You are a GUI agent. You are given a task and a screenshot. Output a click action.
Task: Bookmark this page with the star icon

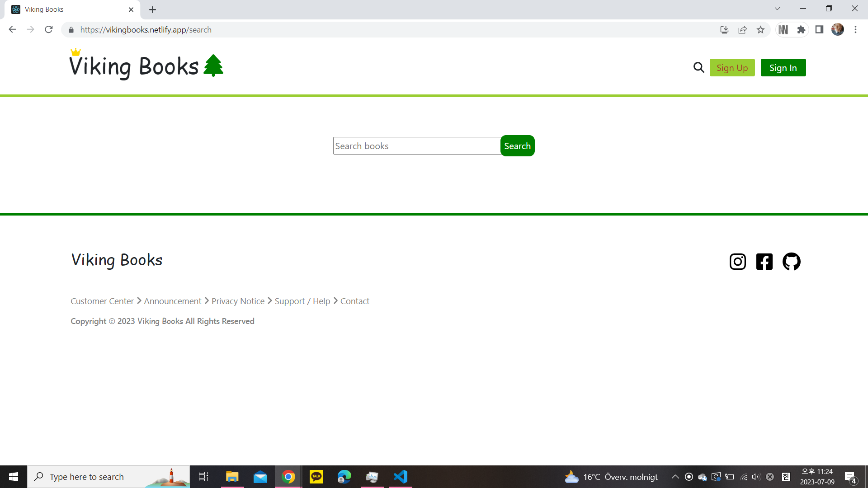coord(760,30)
